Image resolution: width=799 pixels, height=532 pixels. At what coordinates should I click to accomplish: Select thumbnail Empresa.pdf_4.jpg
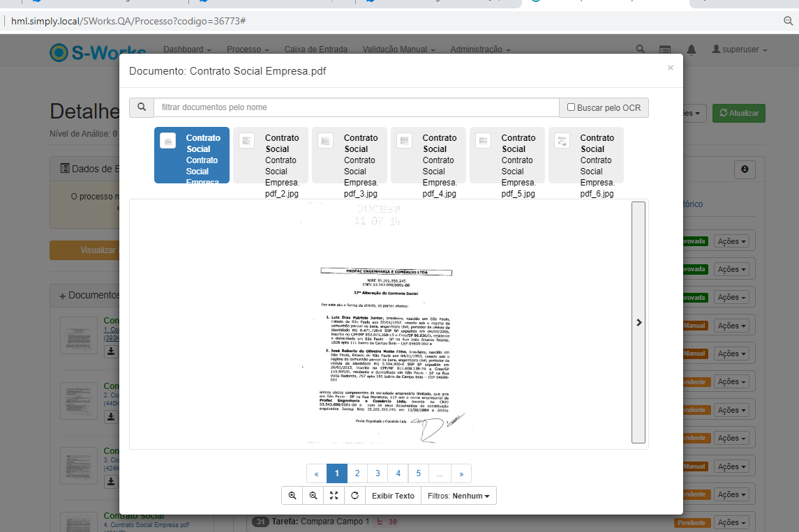428,155
